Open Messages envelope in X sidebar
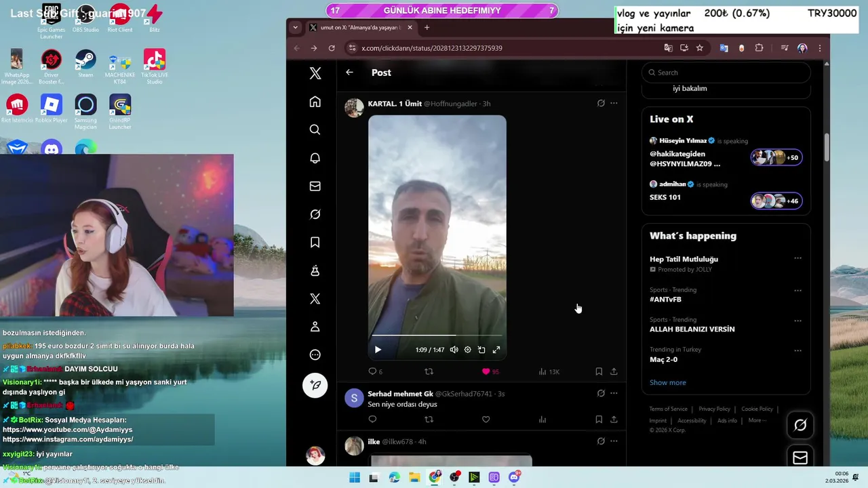Image resolution: width=868 pixels, height=488 pixels. point(315,186)
